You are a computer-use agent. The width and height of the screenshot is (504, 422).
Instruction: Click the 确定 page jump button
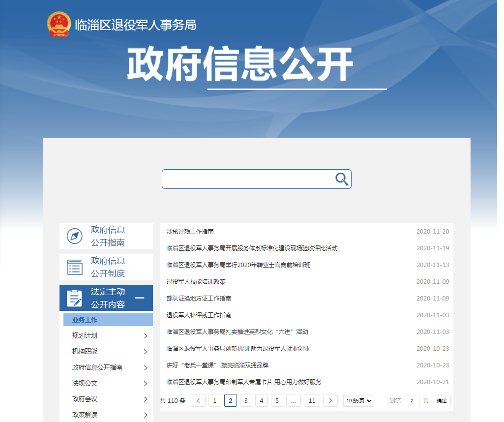(442, 400)
